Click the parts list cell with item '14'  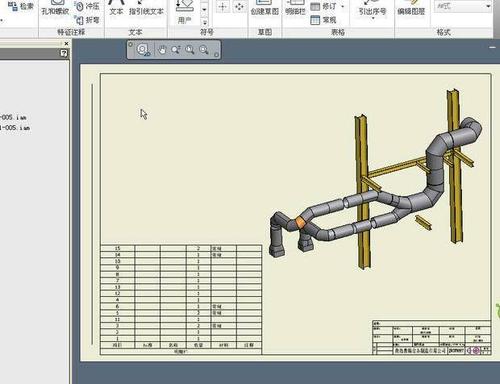point(118,255)
